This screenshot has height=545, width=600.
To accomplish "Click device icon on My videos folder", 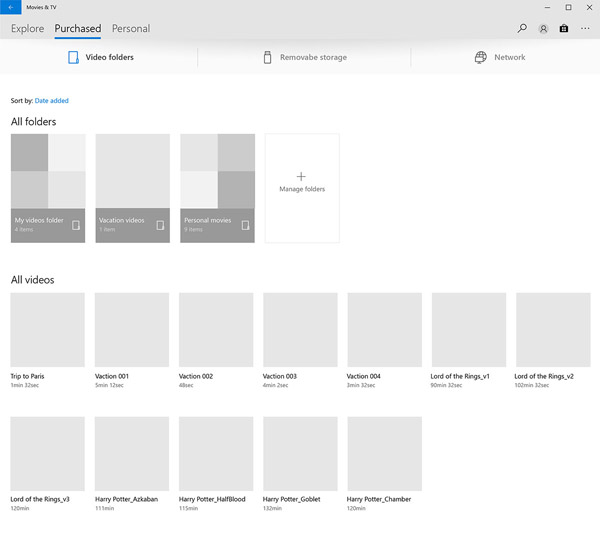I will click(76, 225).
